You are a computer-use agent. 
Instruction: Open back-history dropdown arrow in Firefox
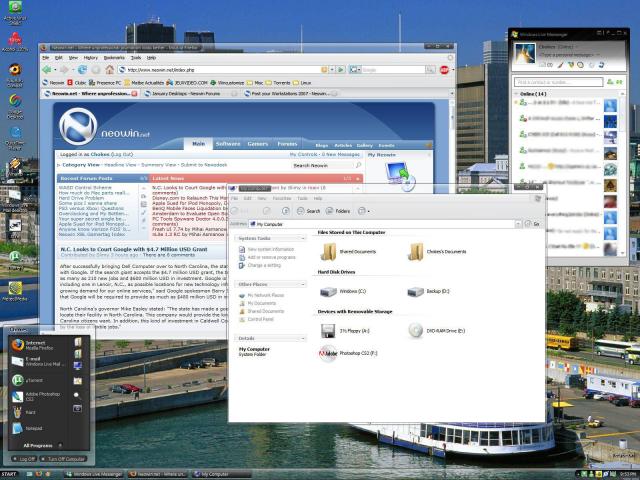pyautogui.click(x=55, y=70)
